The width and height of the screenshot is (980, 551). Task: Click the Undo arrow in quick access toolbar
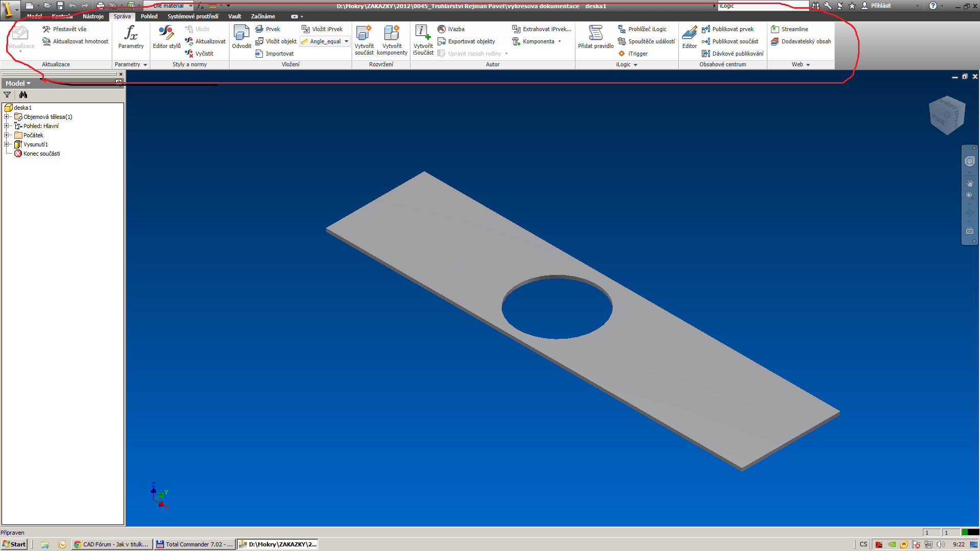(x=72, y=6)
